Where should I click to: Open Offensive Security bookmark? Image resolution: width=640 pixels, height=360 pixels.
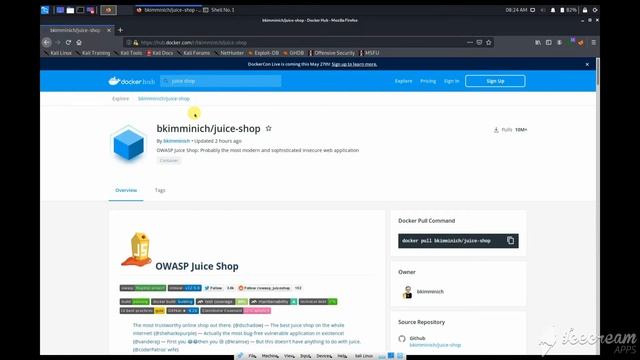[332, 53]
